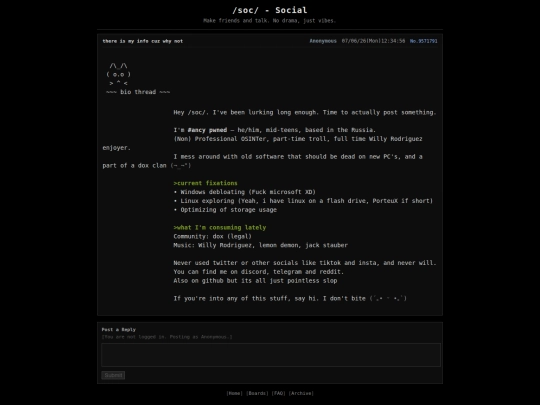
Task: Focus the reply text area
Action: [x=271, y=355]
